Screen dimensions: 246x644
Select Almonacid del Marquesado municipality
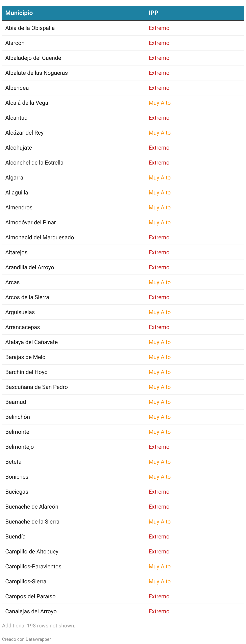[x=40, y=238]
